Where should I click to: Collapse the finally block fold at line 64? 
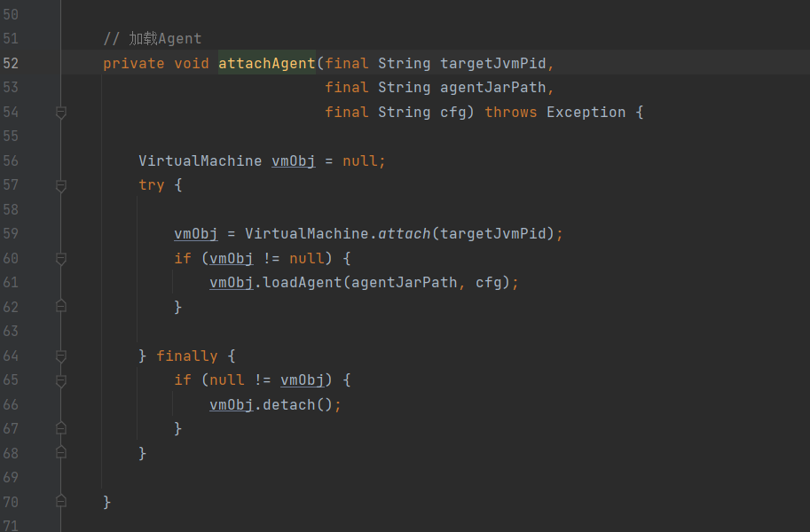pos(61,356)
